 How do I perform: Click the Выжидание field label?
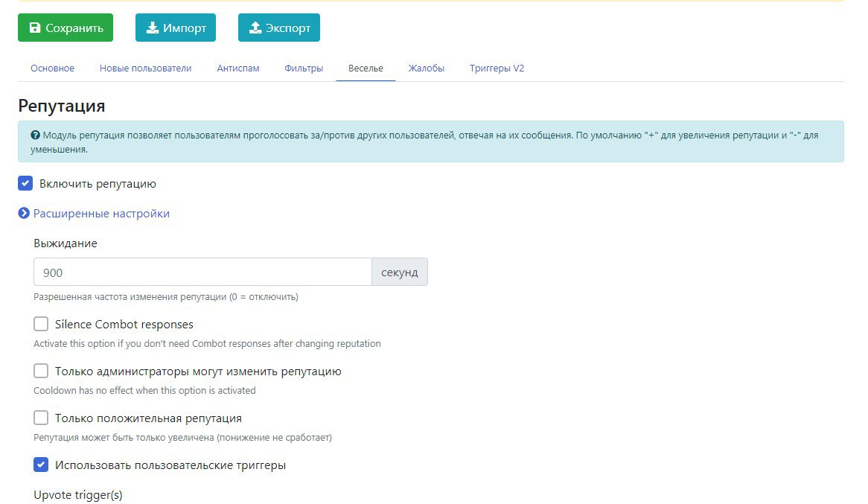66,243
